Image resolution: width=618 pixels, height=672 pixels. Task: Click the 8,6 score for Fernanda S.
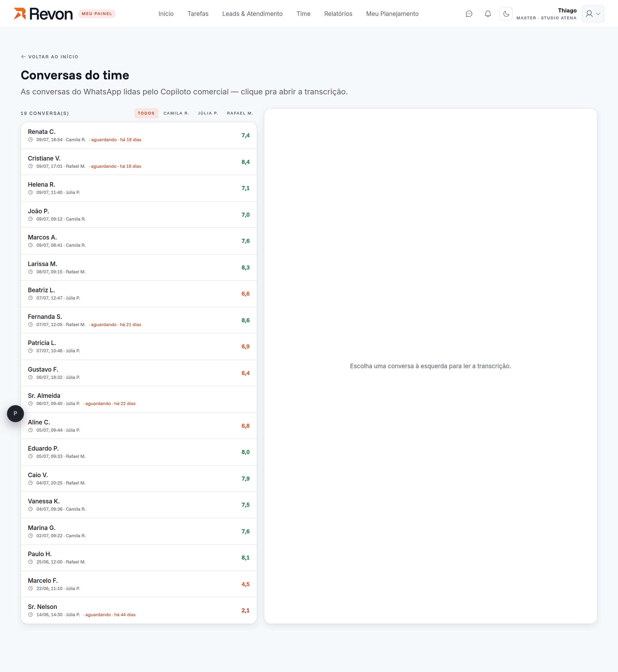tap(245, 320)
